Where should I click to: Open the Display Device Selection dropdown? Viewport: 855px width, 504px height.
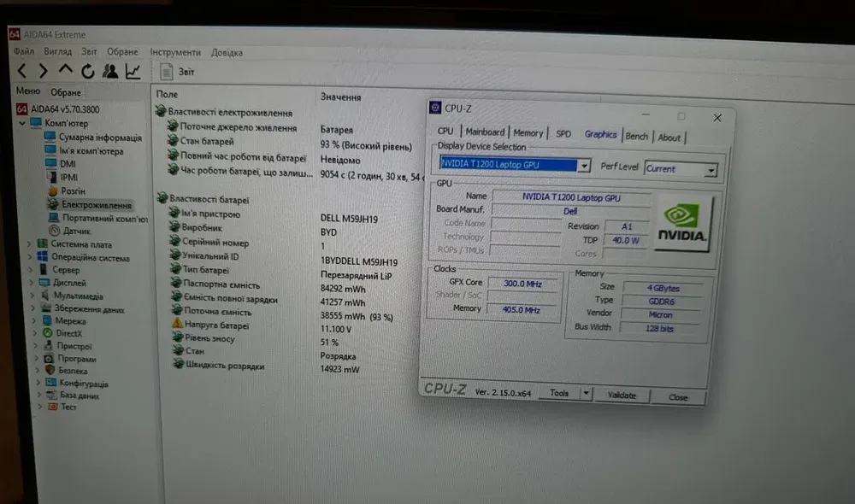(x=584, y=166)
